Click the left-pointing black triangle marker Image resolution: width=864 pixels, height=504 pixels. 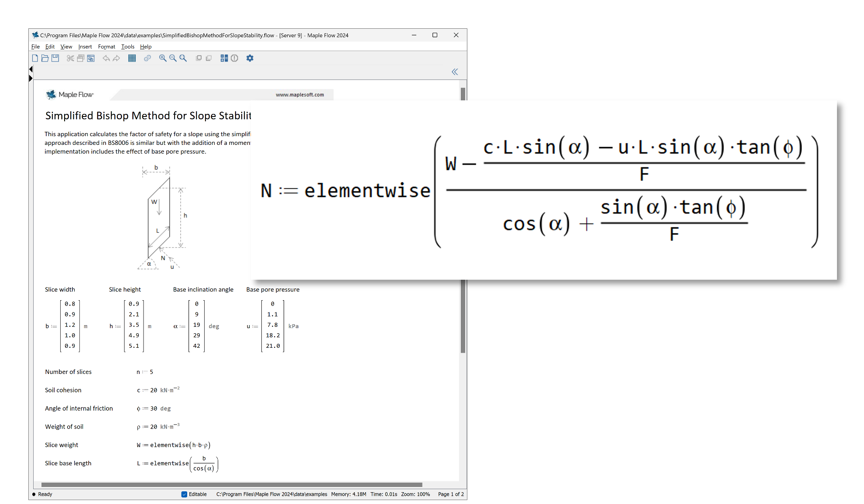tap(31, 69)
